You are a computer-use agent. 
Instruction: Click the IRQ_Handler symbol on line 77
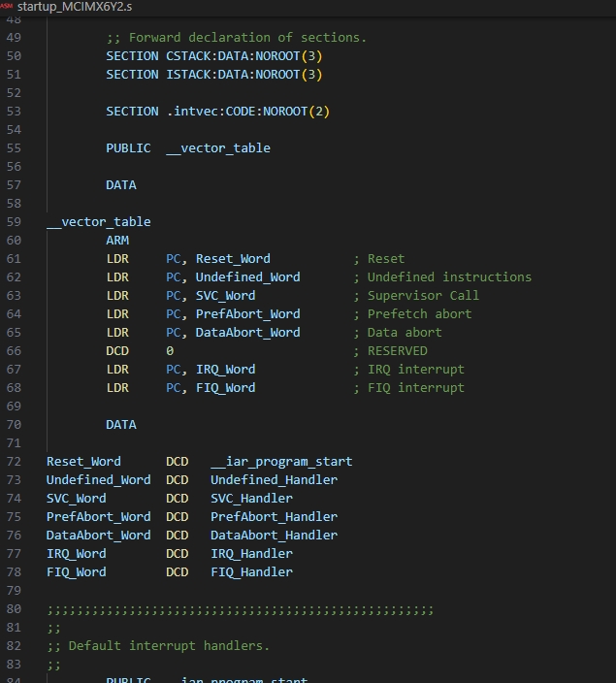tap(252, 554)
